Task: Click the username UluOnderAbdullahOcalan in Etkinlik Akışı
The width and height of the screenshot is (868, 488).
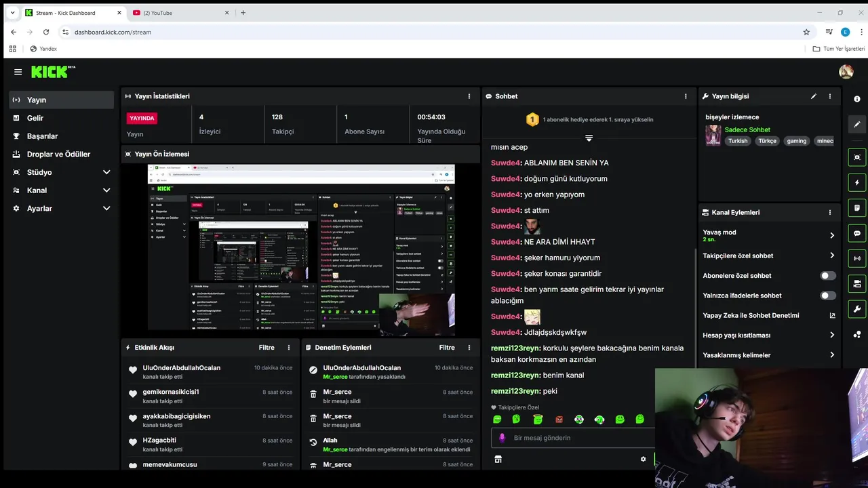Action: 182,368
